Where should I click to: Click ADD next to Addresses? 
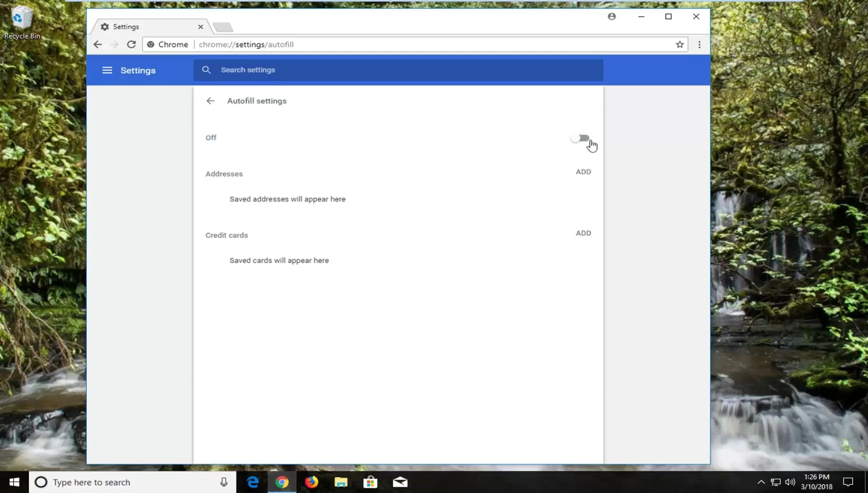[x=583, y=172]
